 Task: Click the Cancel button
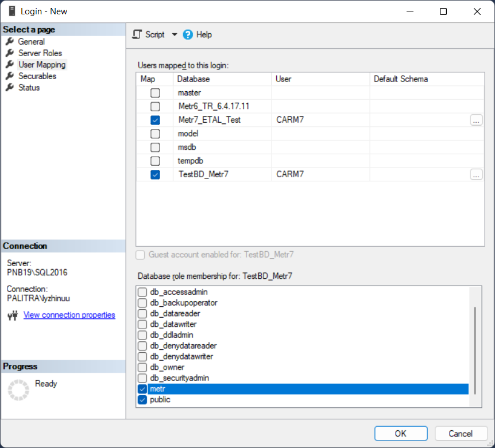(461, 434)
